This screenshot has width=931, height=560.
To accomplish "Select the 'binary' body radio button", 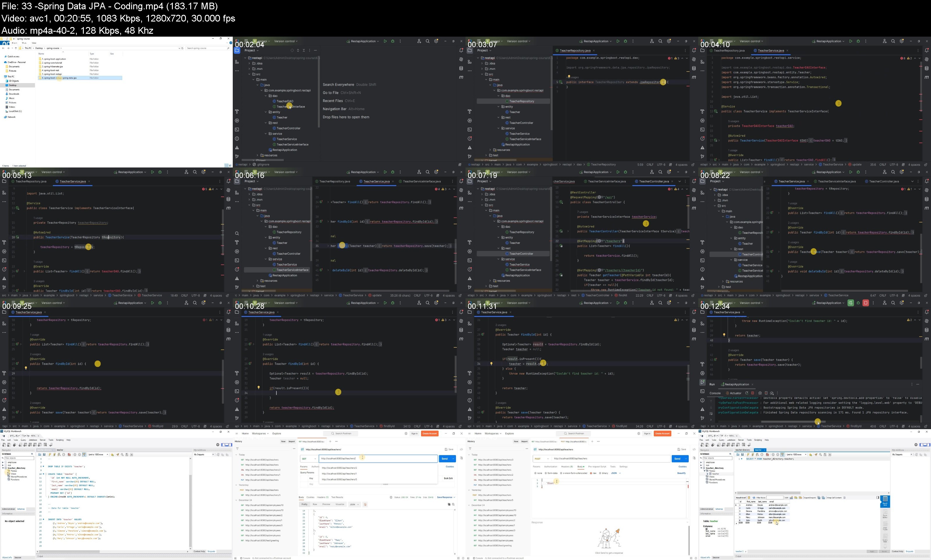I will [603, 473].
